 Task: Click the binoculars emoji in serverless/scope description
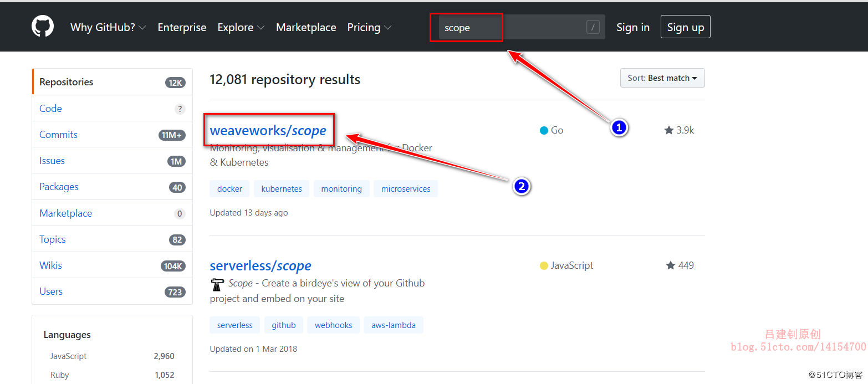tap(217, 284)
